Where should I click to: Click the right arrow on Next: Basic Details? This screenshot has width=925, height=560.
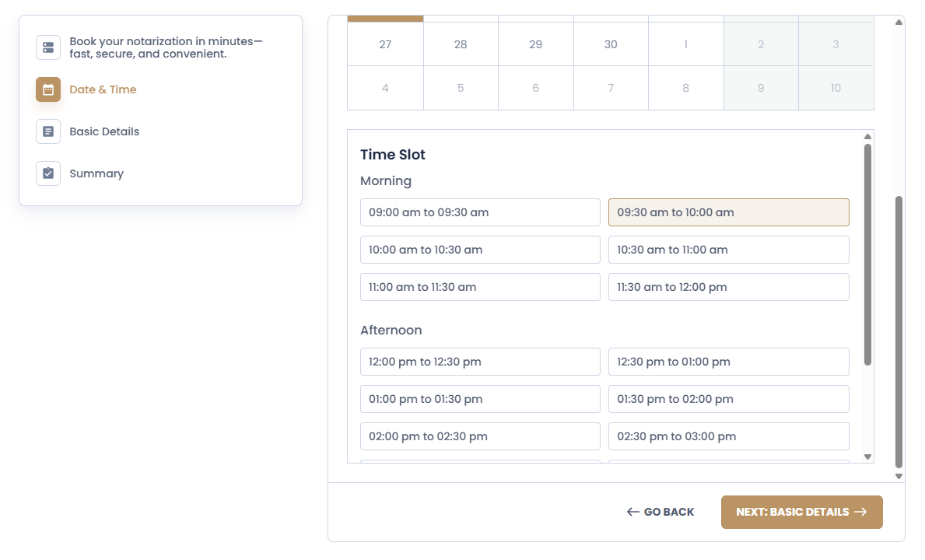tap(860, 512)
